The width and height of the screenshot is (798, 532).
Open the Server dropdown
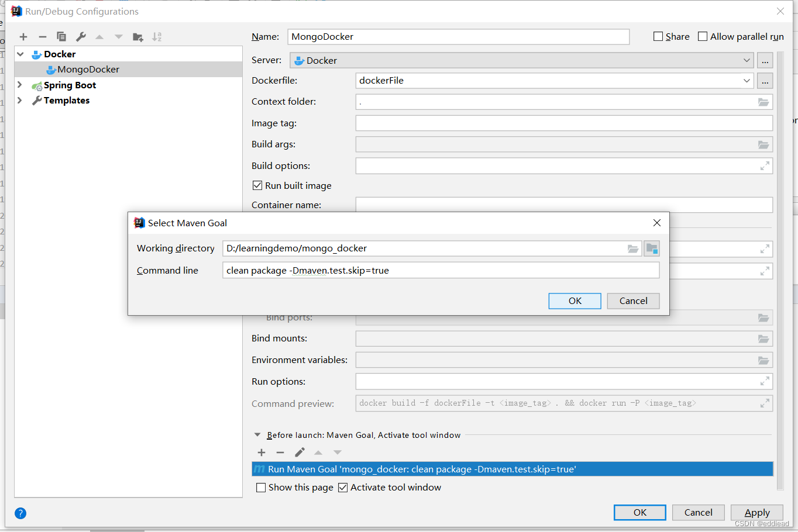click(x=747, y=60)
